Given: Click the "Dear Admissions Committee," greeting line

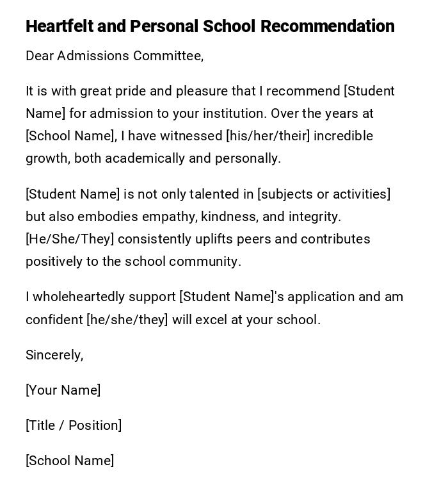Looking at the screenshot, I should point(115,56).
